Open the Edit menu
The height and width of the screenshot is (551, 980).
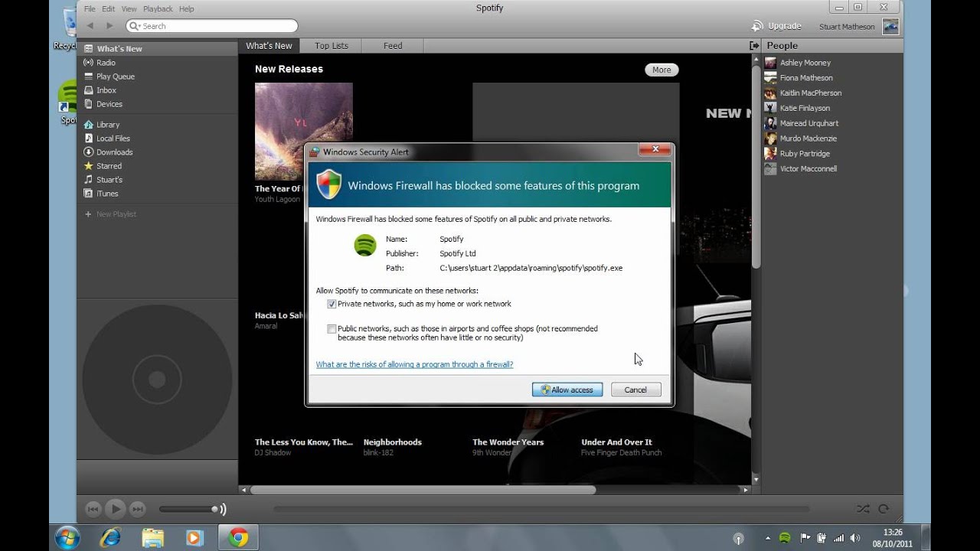click(x=108, y=8)
